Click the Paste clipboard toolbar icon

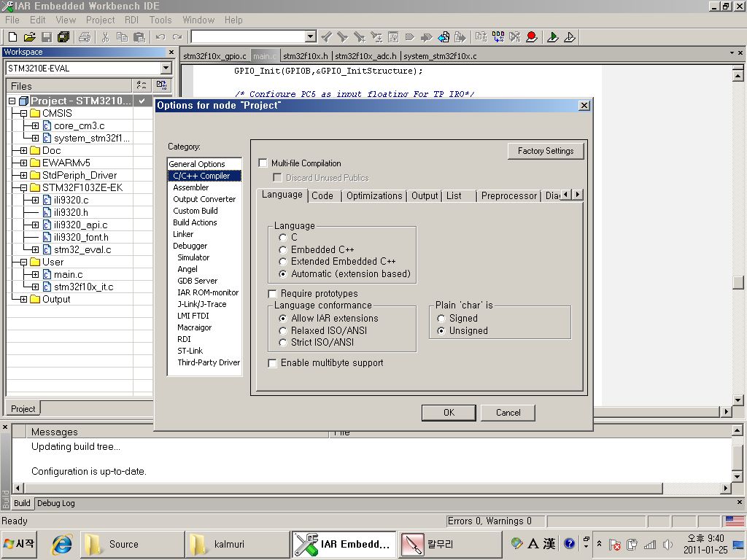[139, 36]
